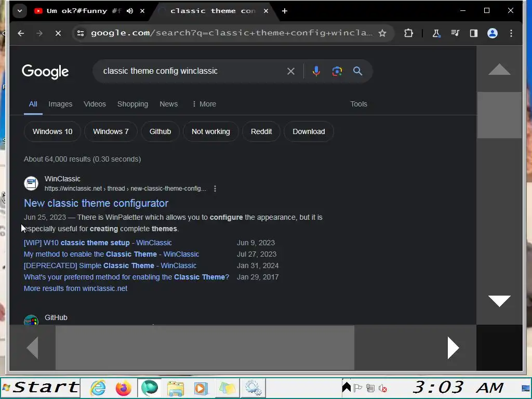Click the horizontal scrollbar right arrow
532x399 pixels.
[453, 348]
